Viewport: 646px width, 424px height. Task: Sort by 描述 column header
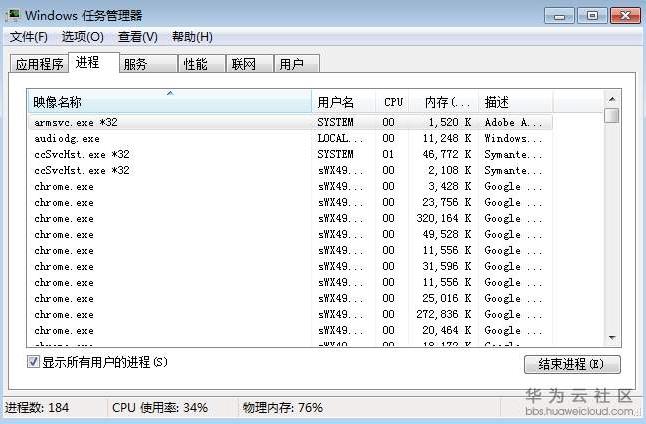pyautogui.click(x=515, y=101)
